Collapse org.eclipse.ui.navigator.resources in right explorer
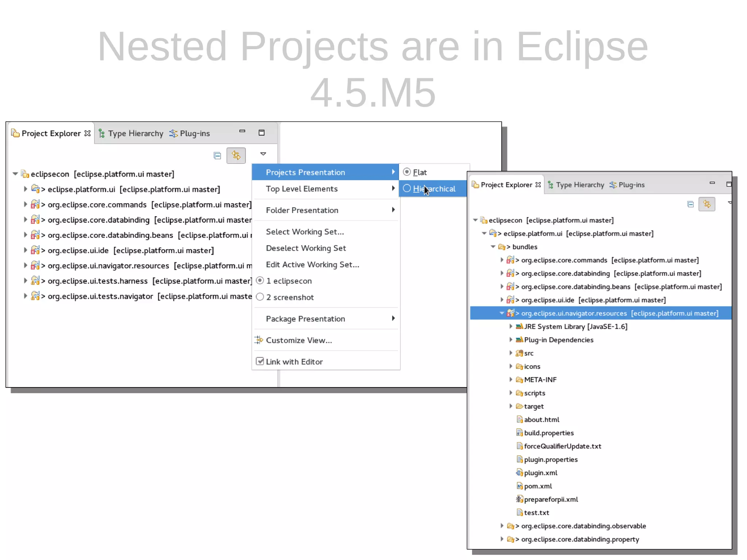Screen dimensions: 747x560 coord(502,313)
